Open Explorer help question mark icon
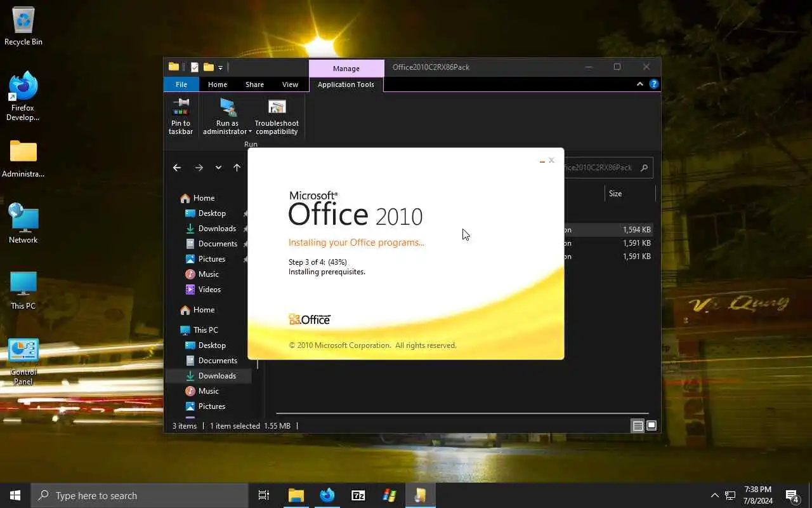The width and height of the screenshot is (812, 508). 653,84
